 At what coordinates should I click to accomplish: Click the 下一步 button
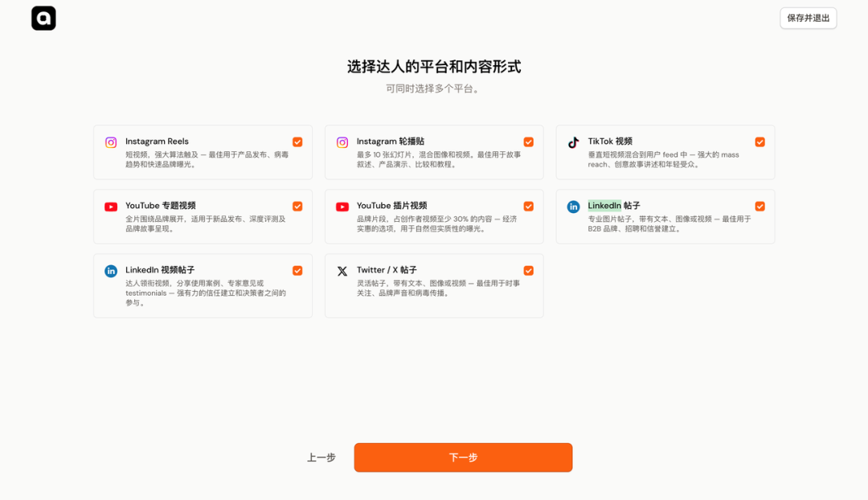coord(464,457)
